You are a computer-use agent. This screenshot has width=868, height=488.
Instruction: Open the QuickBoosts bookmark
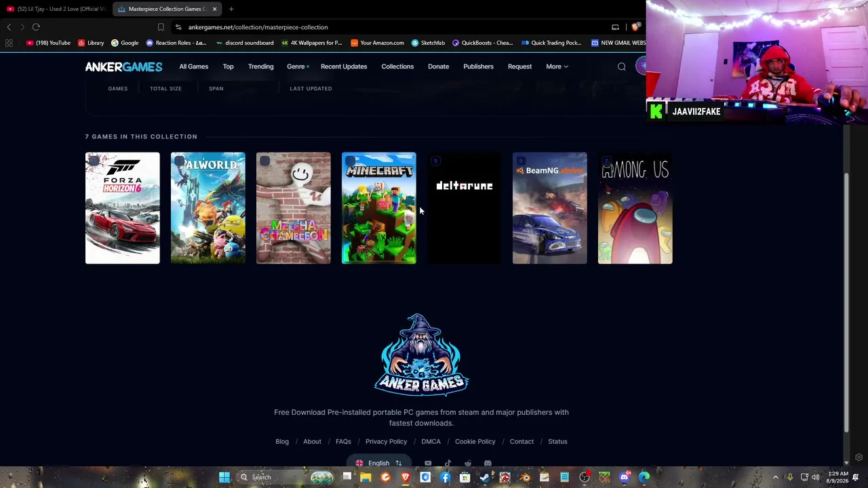pyautogui.click(x=482, y=43)
